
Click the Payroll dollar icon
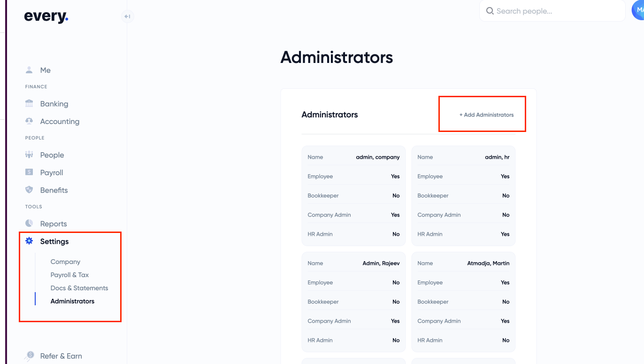[29, 172]
